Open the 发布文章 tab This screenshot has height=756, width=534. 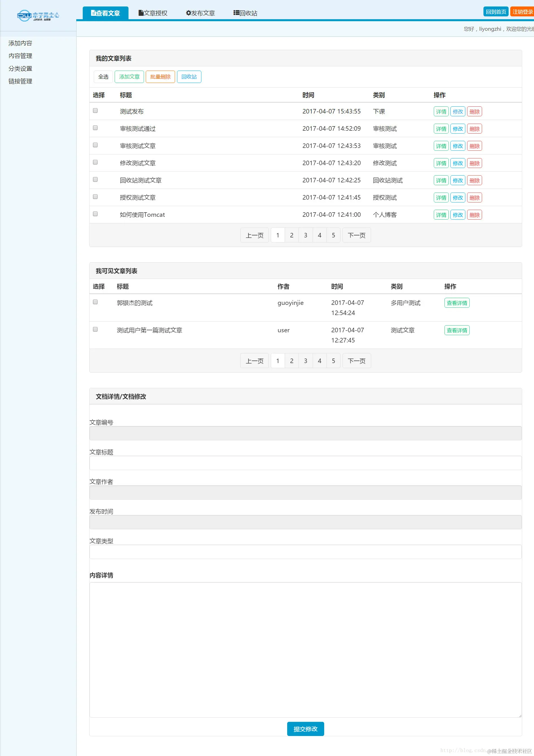[200, 13]
